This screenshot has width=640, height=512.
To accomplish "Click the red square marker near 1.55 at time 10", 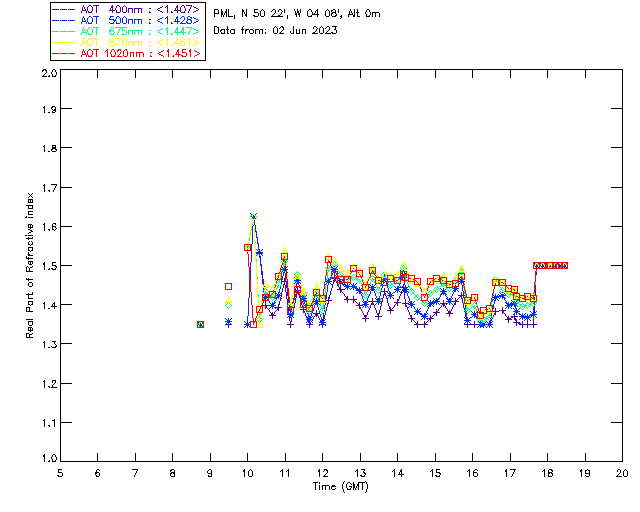I will 247,247.
